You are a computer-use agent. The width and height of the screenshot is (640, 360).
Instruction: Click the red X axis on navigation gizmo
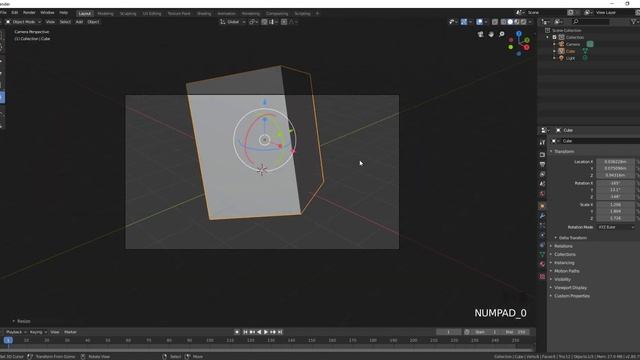527,47
